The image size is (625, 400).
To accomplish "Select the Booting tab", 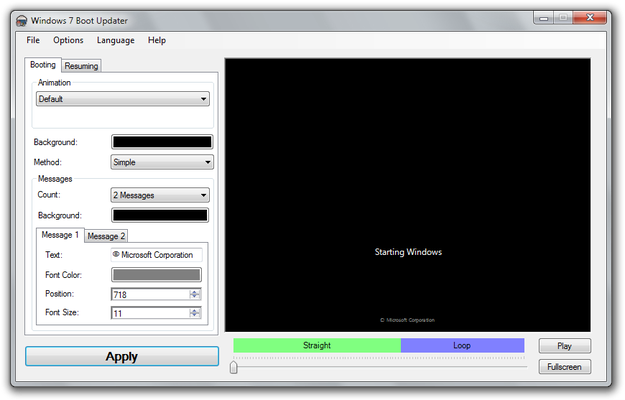I will pos(43,65).
